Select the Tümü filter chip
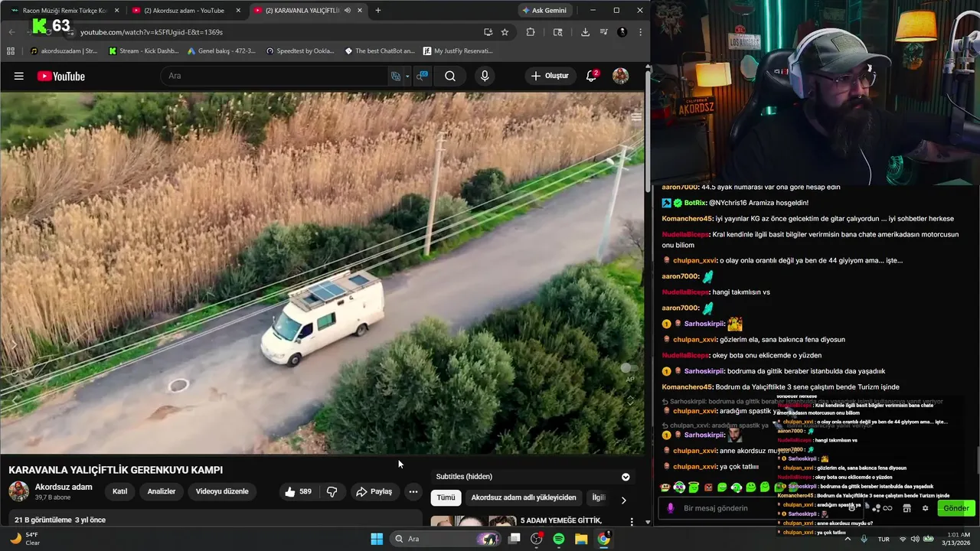Viewport: 980px width, 551px height. tap(446, 497)
